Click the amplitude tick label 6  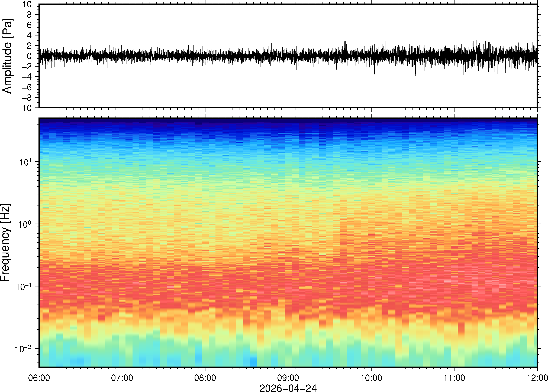[29, 25]
